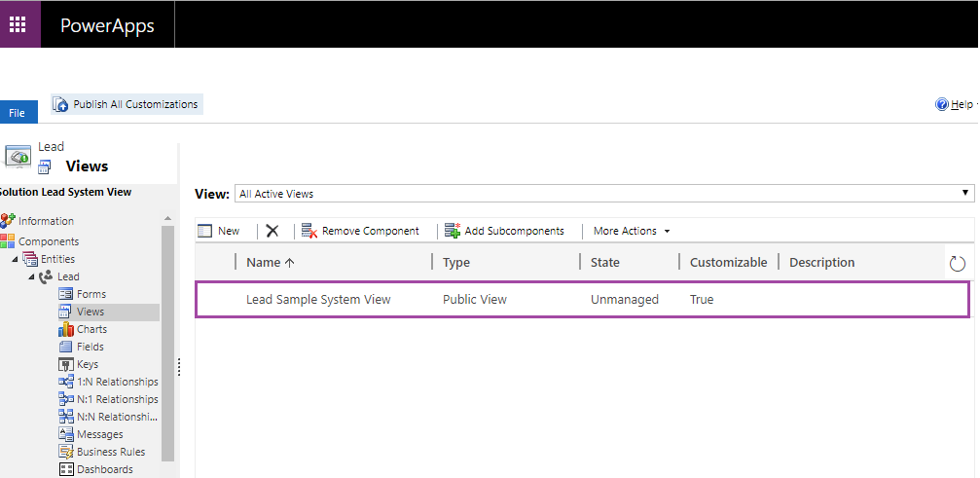Select Components tree node
Viewport: 980px width, 478px height.
(x=49, y=241)
